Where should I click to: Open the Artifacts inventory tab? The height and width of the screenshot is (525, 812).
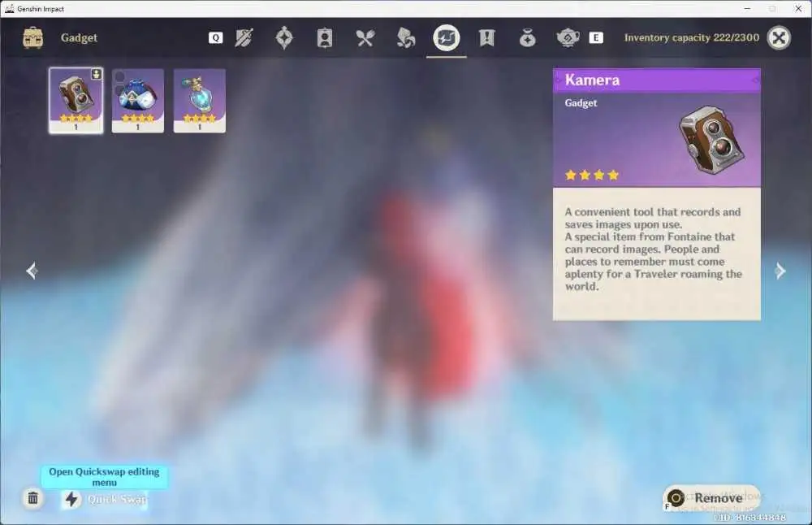[284, 38]
